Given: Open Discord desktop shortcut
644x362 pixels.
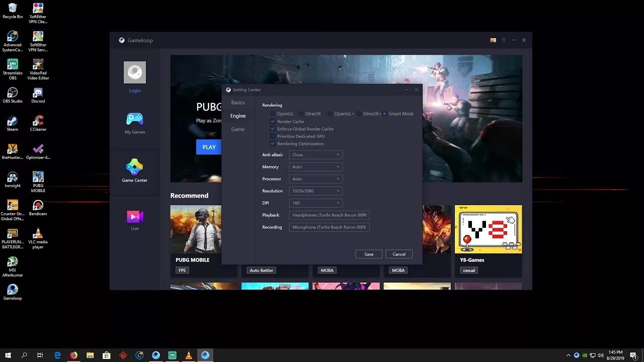Looking at the screenshot, I should 38,95.
